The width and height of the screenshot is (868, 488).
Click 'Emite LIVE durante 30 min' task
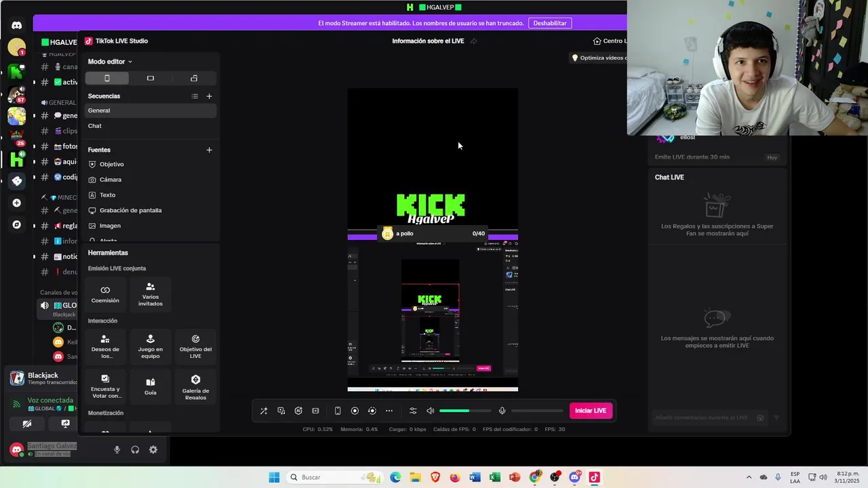pos(692,157)
